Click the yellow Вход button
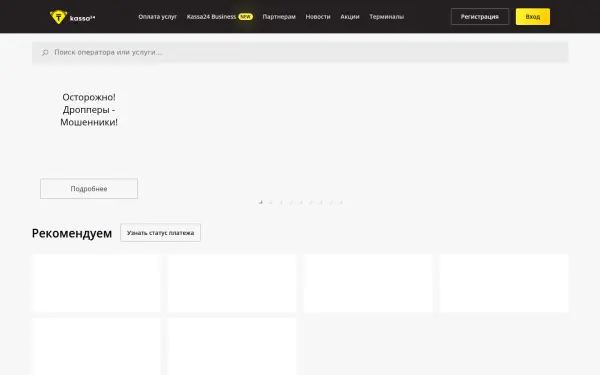 [x=533, y=17]
